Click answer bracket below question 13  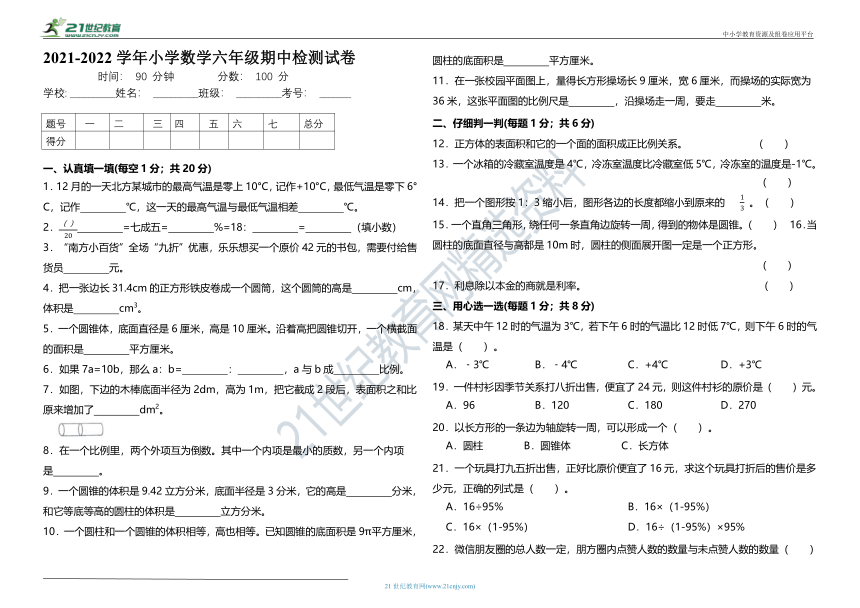[x=777, y=183]
